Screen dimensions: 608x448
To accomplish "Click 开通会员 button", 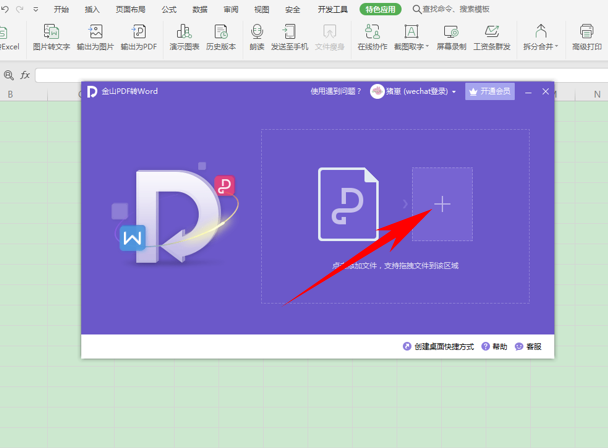I will [x=490, y=91].
